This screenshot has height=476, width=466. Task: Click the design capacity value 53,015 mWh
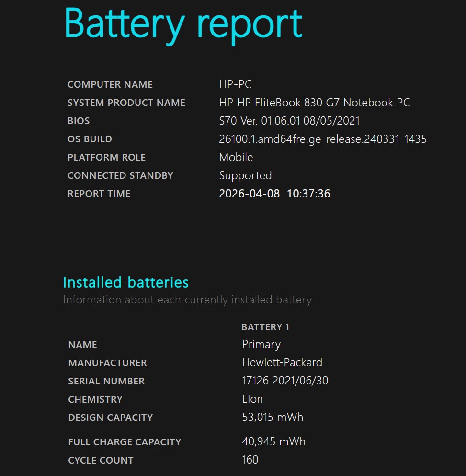[x=273, y=417]
